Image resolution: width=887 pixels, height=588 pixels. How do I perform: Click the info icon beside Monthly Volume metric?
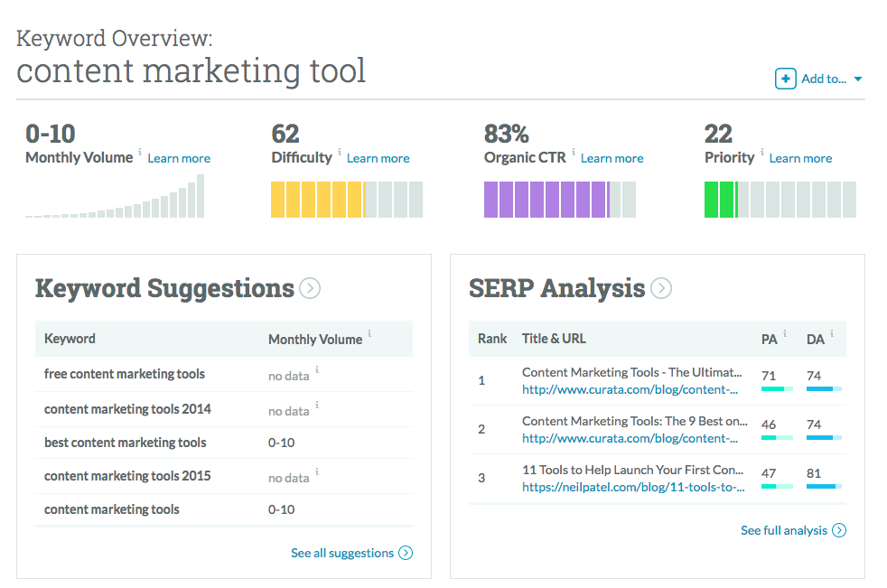tap(140, 152)
